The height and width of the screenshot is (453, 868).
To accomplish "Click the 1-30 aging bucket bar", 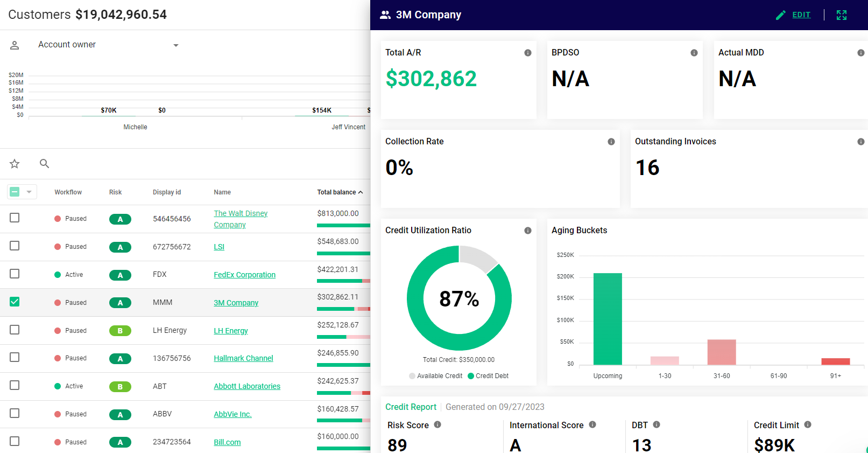I will pyautogui.click(x=665, y=361).
